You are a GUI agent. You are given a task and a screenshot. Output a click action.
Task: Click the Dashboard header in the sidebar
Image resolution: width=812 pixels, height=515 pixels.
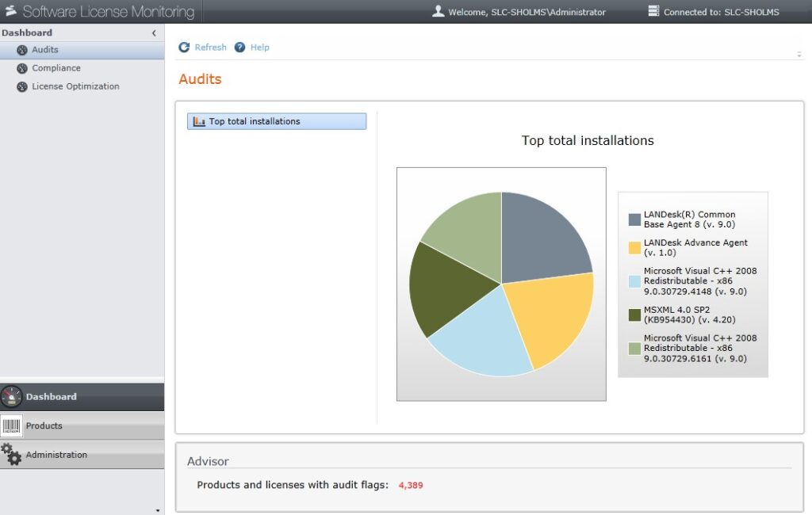pyautogui.click(x=27, y=33)
